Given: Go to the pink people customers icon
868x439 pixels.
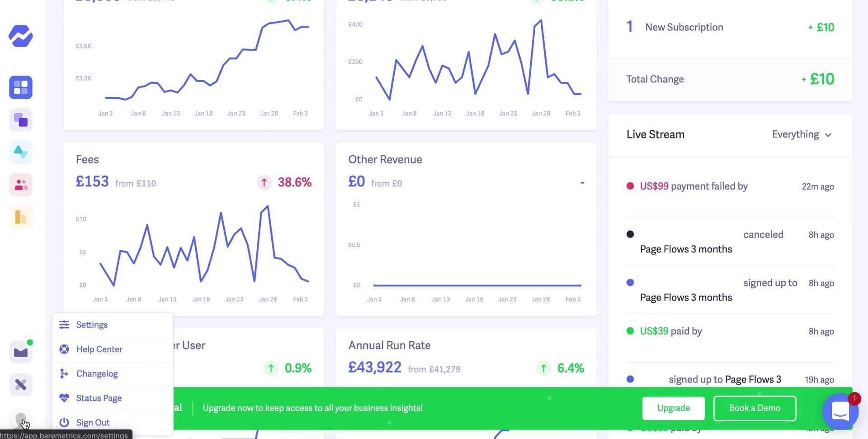Looking at the screenshot, I should 21,185.
